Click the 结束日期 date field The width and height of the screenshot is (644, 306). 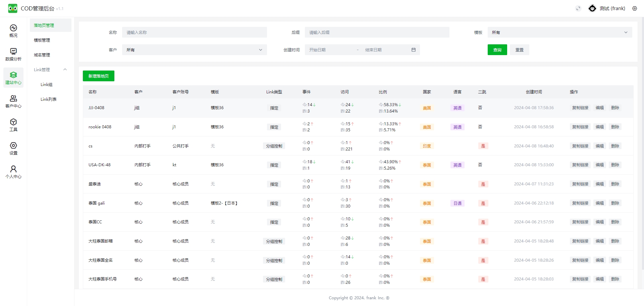pos(386,50)
